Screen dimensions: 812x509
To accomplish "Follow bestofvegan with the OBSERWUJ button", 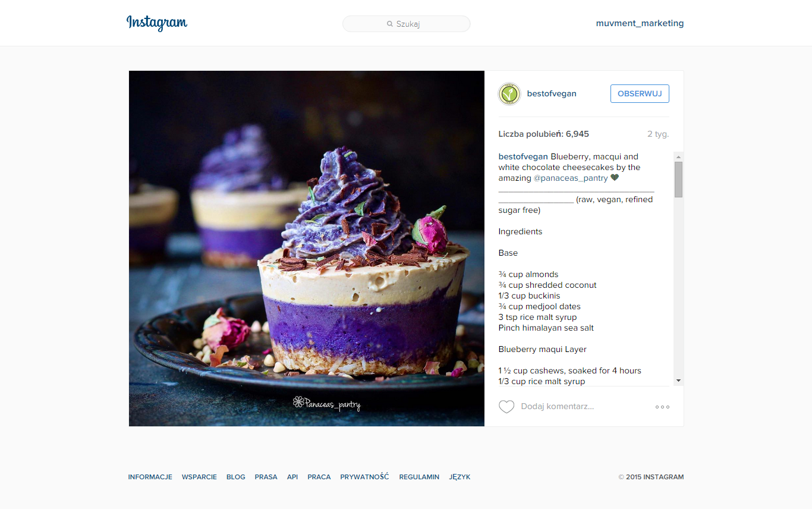I will [x=640, y=93].
